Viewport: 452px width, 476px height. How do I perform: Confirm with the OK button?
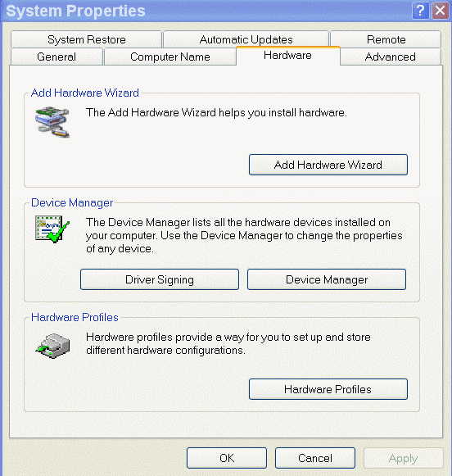[x=227, y=458]
